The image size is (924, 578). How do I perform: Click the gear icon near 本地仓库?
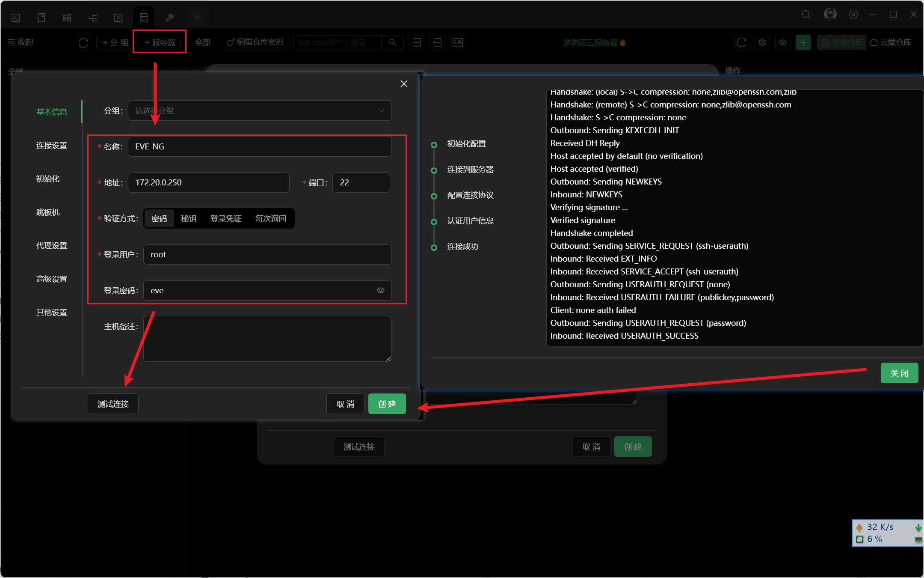click(762, 42)
